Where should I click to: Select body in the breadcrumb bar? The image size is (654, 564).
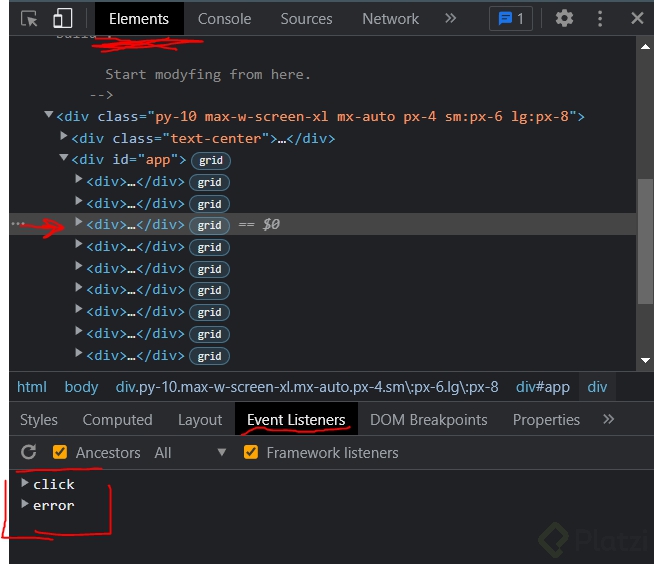(x=81, y=387)
